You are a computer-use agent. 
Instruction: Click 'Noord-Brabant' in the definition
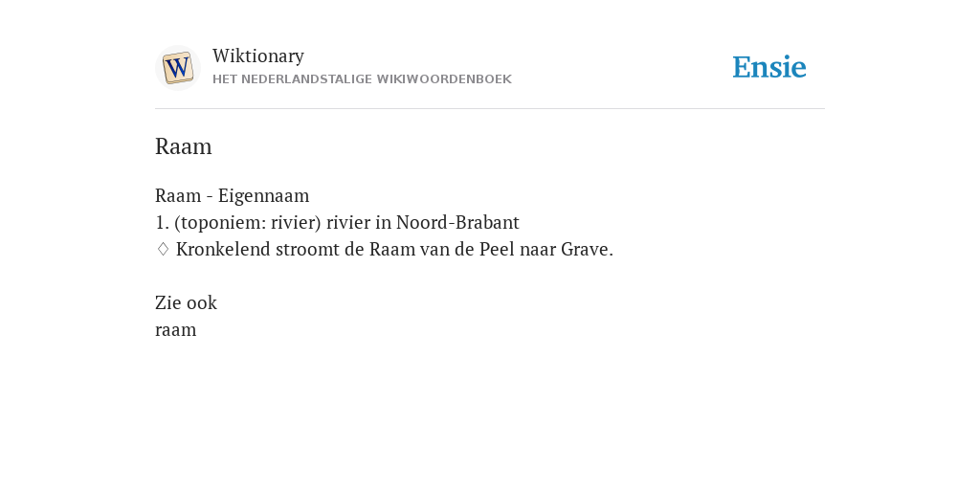point(457,222)
